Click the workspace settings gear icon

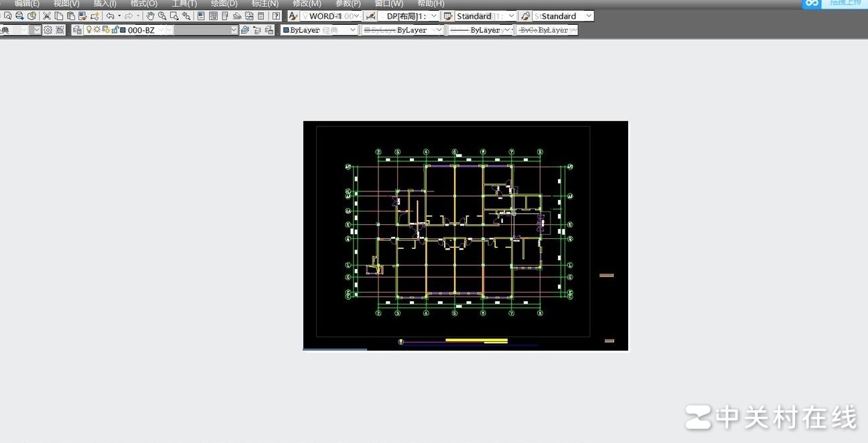[x=48, y=30]
